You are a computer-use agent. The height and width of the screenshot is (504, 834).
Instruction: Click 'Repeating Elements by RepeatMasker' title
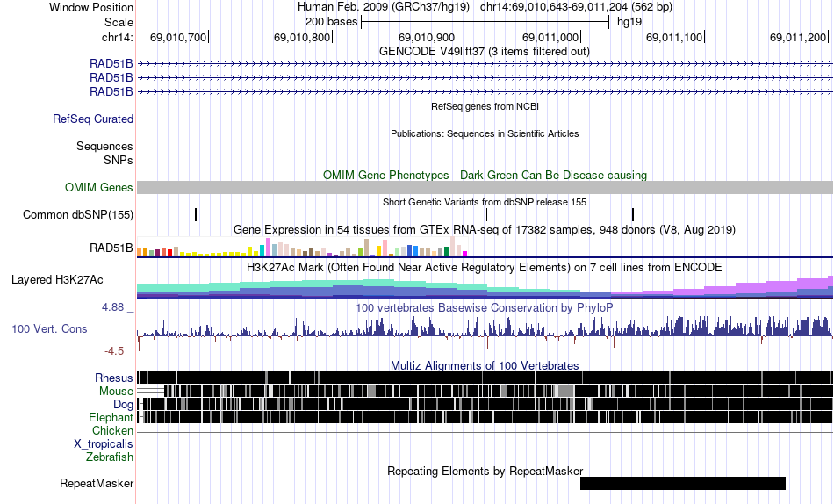click(x=485, y=471)
